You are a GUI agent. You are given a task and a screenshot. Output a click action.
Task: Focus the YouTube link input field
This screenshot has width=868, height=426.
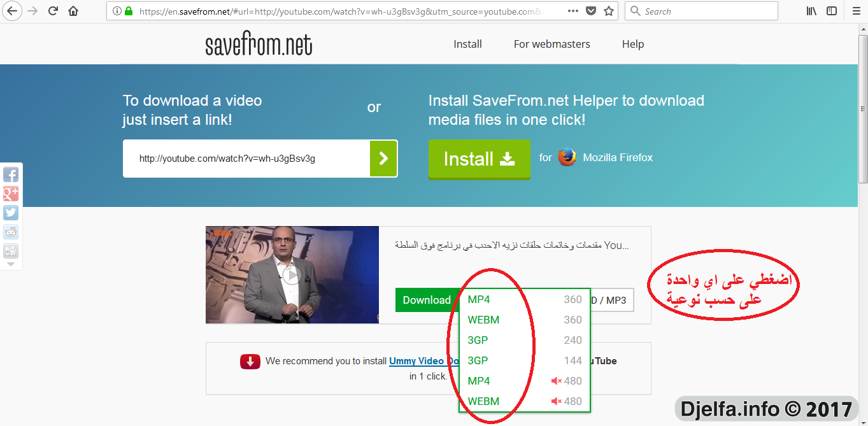[x=246, y=159]
